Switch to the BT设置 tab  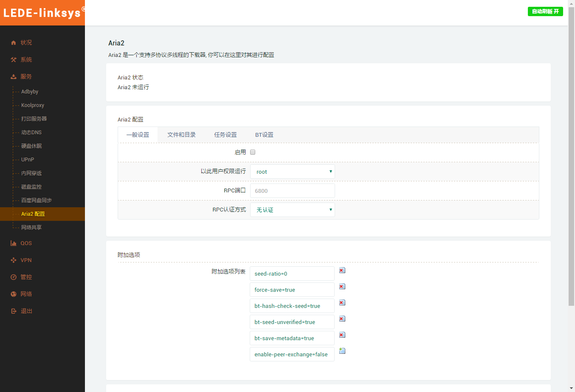(264, 135)
